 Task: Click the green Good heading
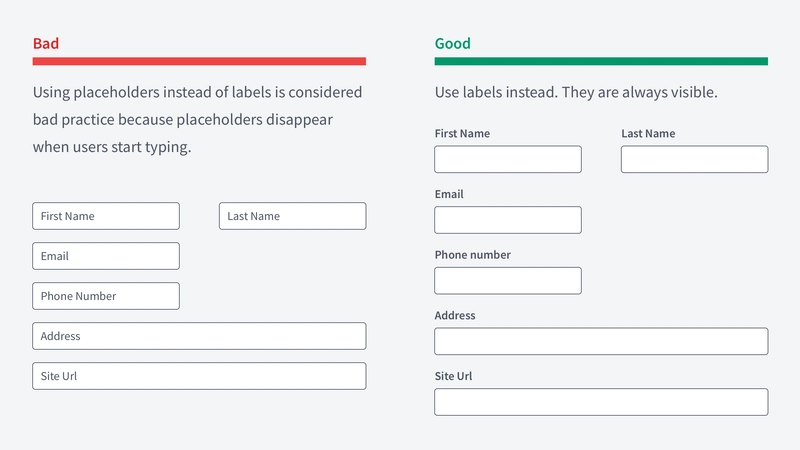[453, 43]
